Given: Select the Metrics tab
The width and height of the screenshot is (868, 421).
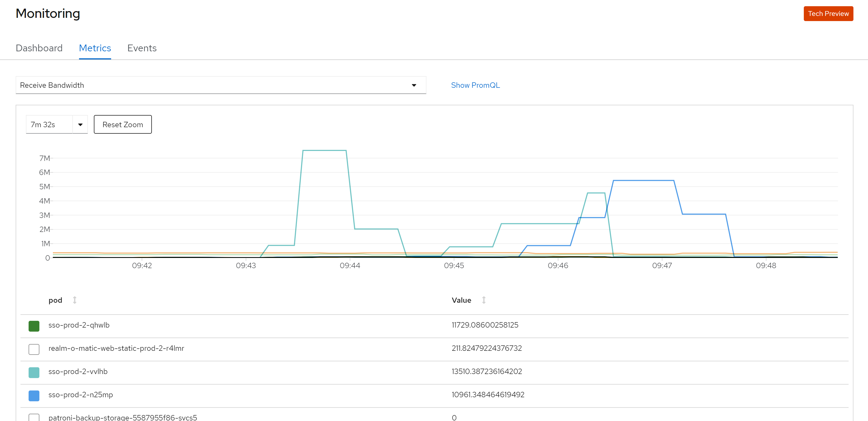Looking at the screenshot, I should 95,48.
